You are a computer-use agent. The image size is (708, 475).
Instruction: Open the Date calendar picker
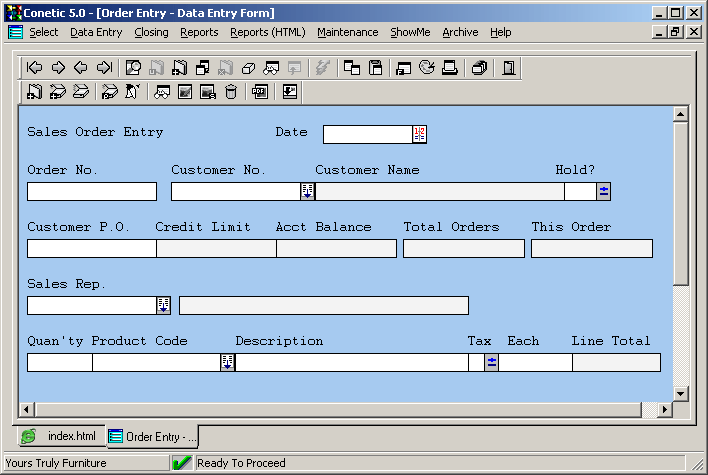[419, 134]
